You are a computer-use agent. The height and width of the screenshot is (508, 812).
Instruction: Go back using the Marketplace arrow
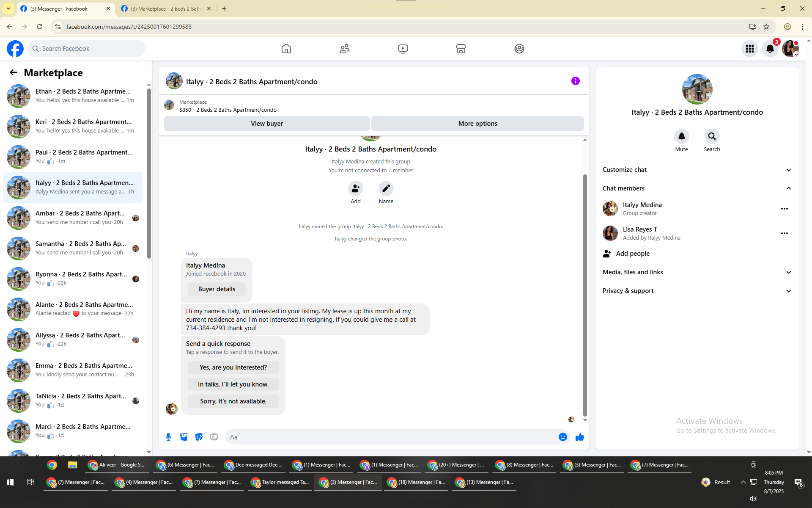(14, 73)
